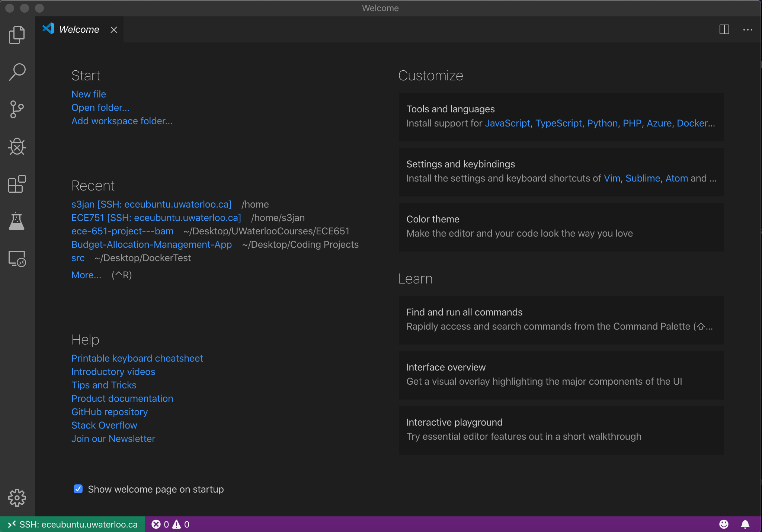Image resolution: width=762 pixels, height=532 pixels.
Task: Open notifications from the bell icon
Action: click(x=745, y=524)
